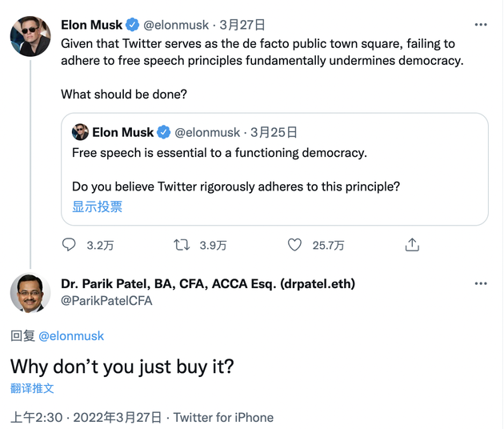Click the 显示投票 show poll link
The height and width of the screenshot is (429, 504).
coord(98,206)
